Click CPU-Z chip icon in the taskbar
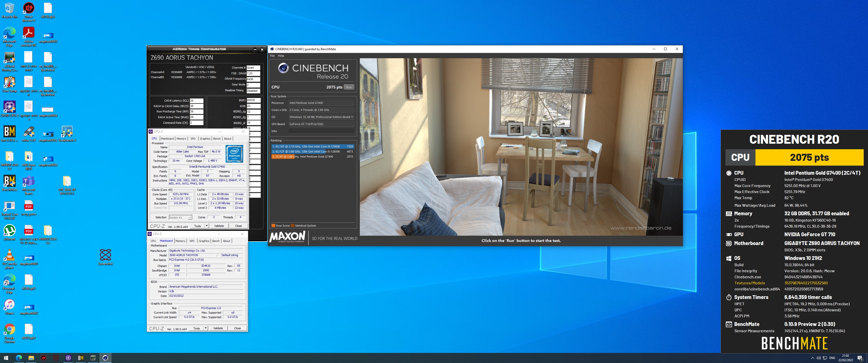Screen dimensions: 868x363 [68, 358]
